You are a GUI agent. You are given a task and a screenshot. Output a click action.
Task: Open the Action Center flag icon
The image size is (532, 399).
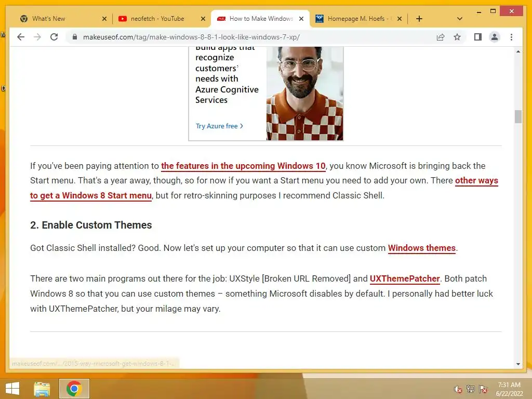click(483, 389)
